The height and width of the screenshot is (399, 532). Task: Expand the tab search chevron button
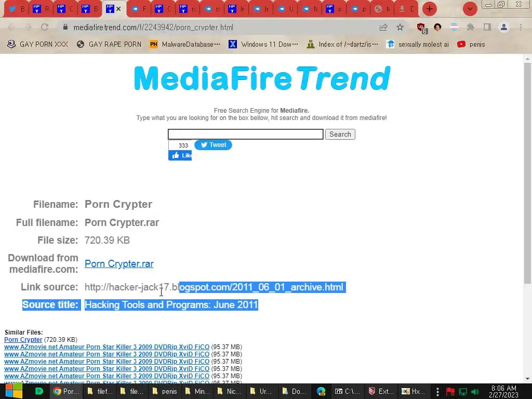pyautogui.click(x=470, y=9)
